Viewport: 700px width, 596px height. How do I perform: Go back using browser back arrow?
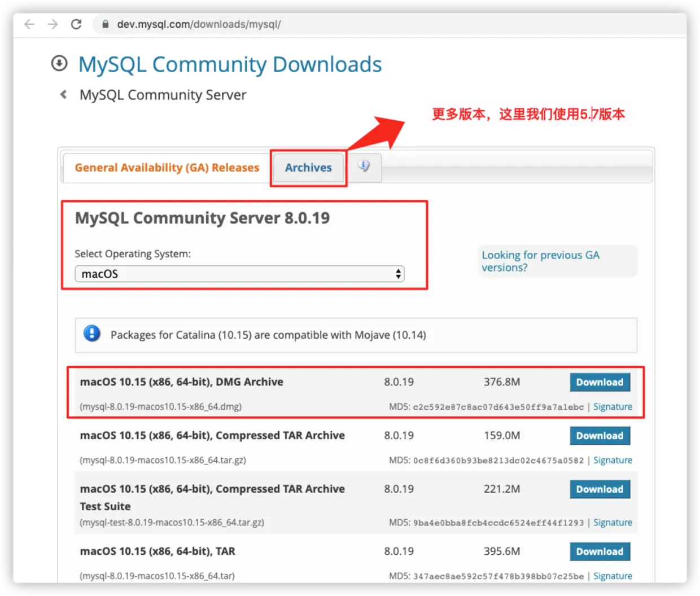[29, 24]
